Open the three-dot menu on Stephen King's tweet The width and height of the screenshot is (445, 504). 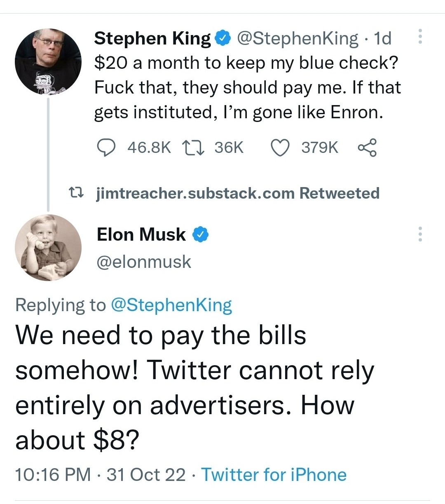point(420,37)
